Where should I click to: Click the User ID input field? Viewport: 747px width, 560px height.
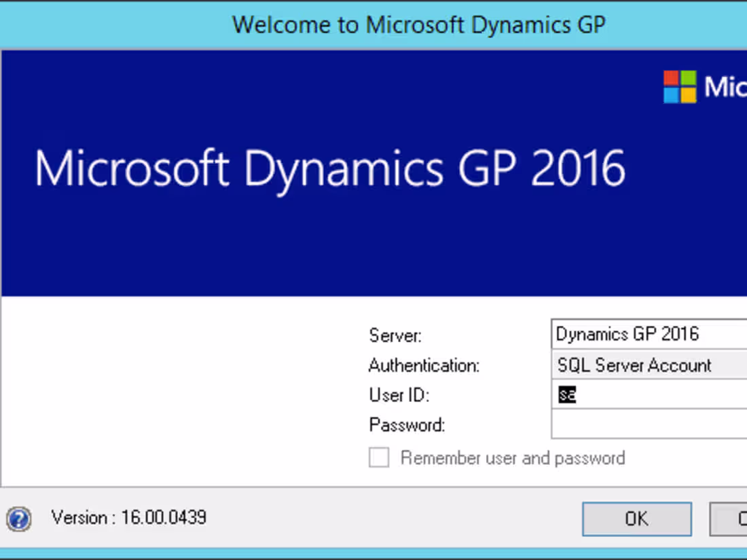pos(649,394)
